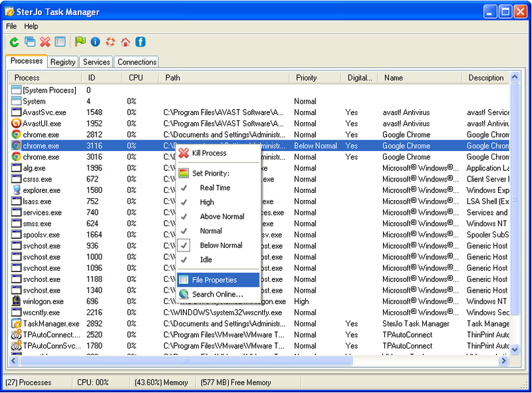Switch to the Connections tab
Screen dimensions: 532x393
coord(137,62)
